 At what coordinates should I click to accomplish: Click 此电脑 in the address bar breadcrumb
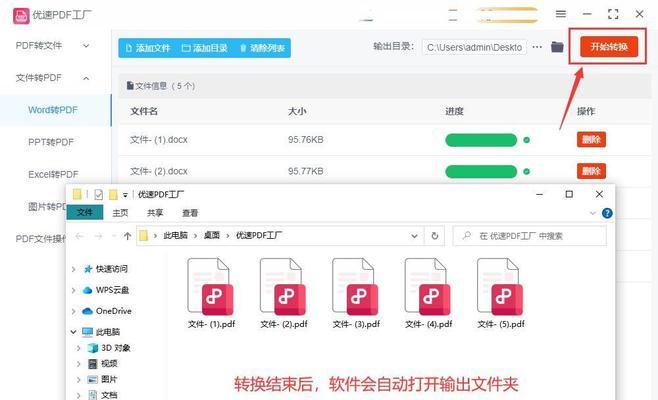click(x=175, y=235)
